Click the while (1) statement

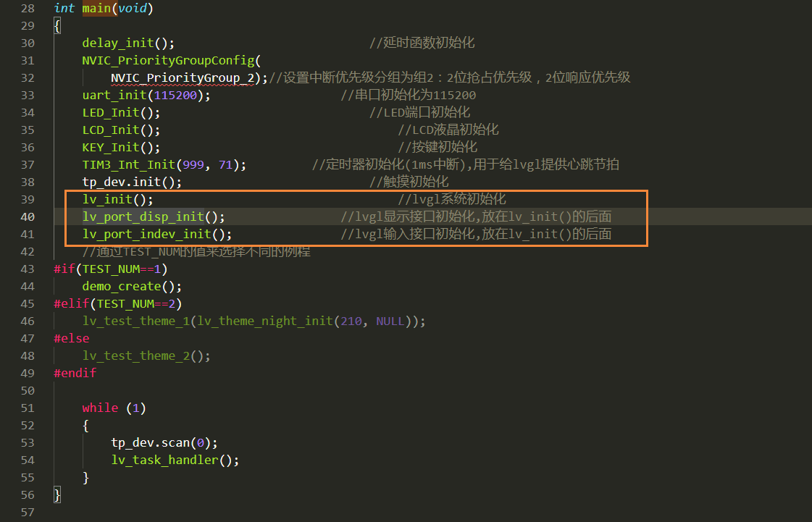click(114, 408)
